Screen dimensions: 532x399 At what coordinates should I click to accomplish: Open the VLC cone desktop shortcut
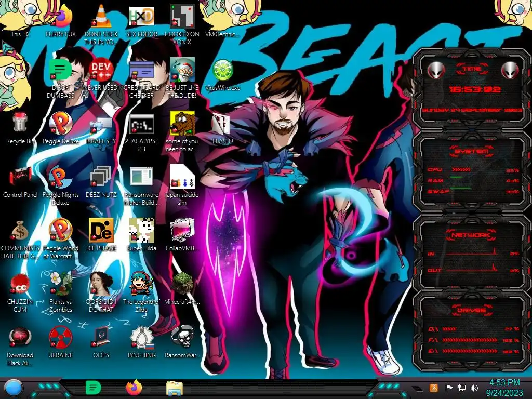pyautogui.click(x=101, y=24)
